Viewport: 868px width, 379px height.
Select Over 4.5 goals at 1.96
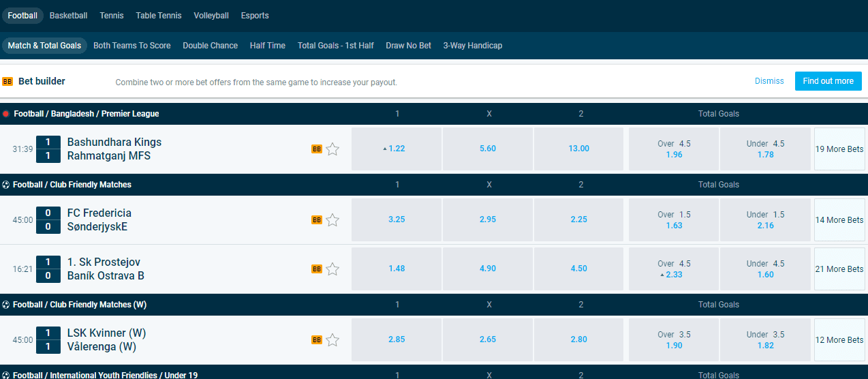(674, 149)
